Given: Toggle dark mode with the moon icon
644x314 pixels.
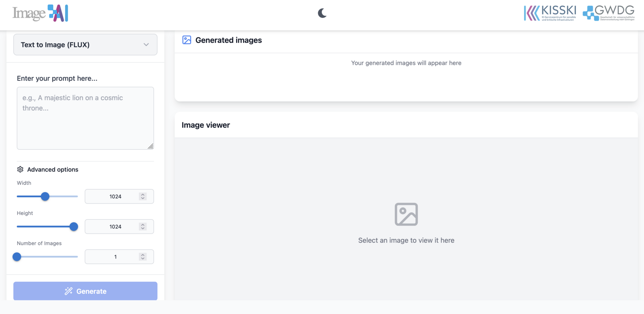Looking at the screenshot, I should 322,13.
